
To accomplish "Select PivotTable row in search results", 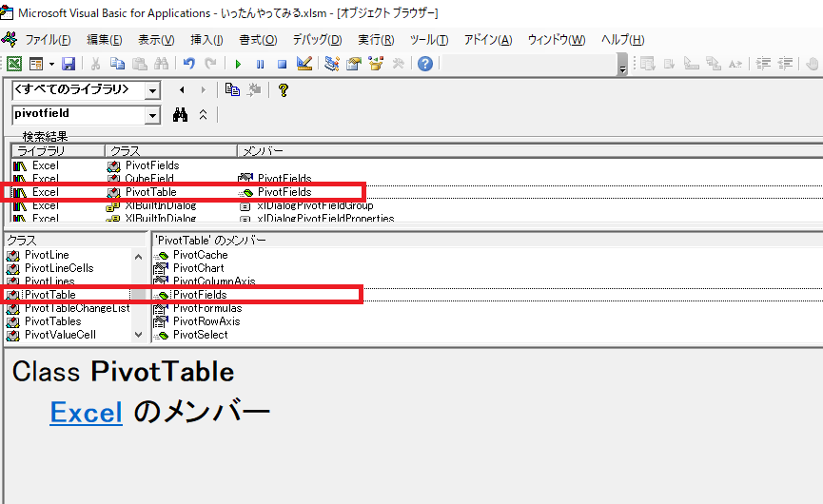I will coord(143,192).
